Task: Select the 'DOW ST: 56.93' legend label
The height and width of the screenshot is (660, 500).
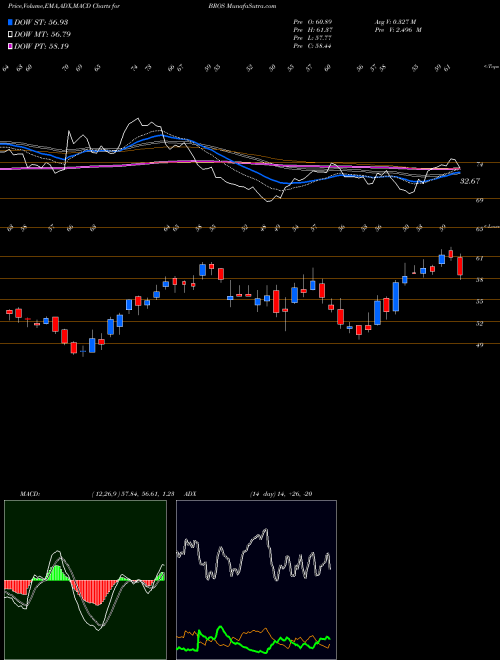Action: 41,22
